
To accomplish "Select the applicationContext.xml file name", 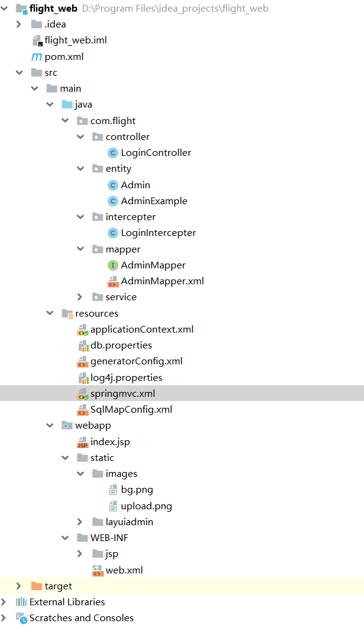I will click(x=142, y=330).
